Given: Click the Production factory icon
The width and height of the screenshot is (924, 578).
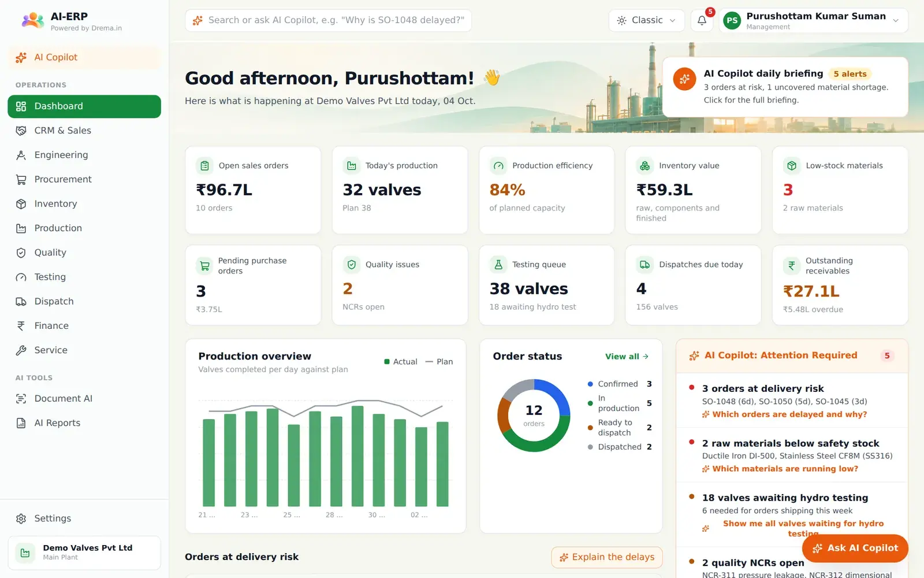Looking at the screenshot, I should (x=21, y=228).
